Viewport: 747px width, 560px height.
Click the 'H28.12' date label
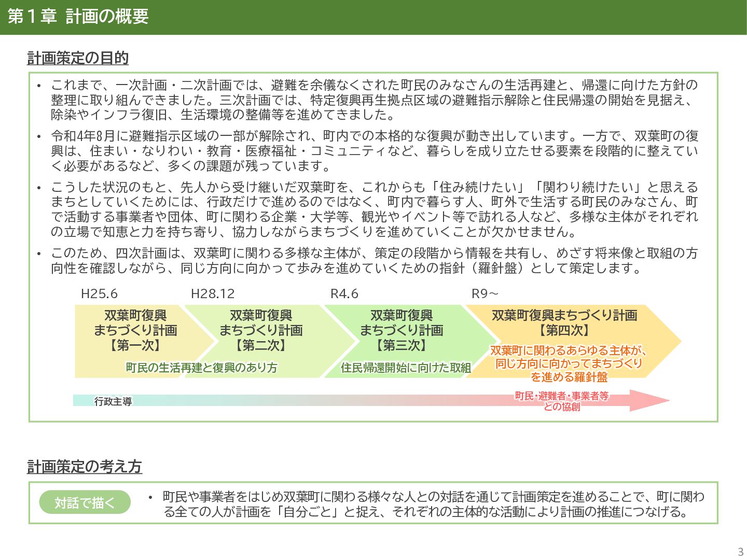pos(213,294)
